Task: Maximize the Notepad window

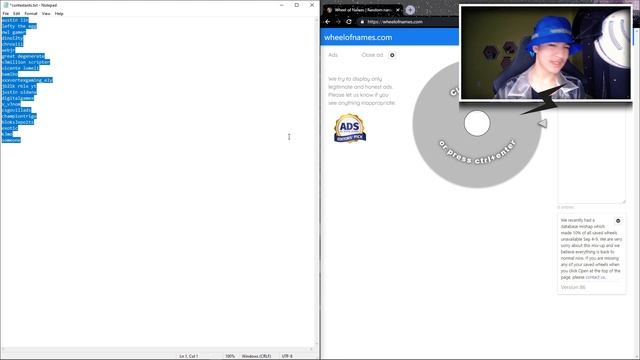Action: 297,5
